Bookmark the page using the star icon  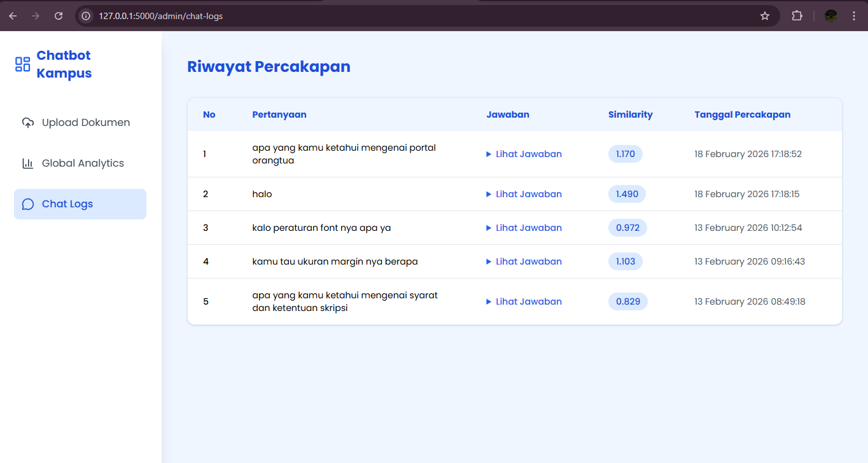point(764,15)
